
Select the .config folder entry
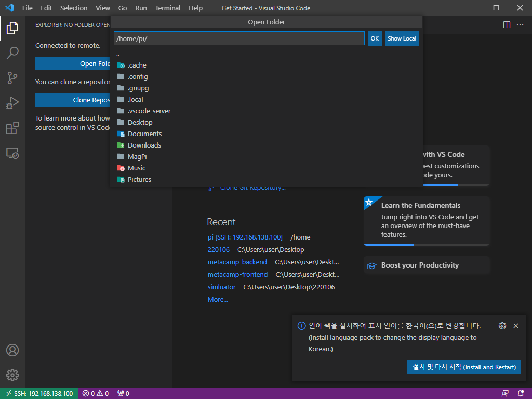click(267, 77)
